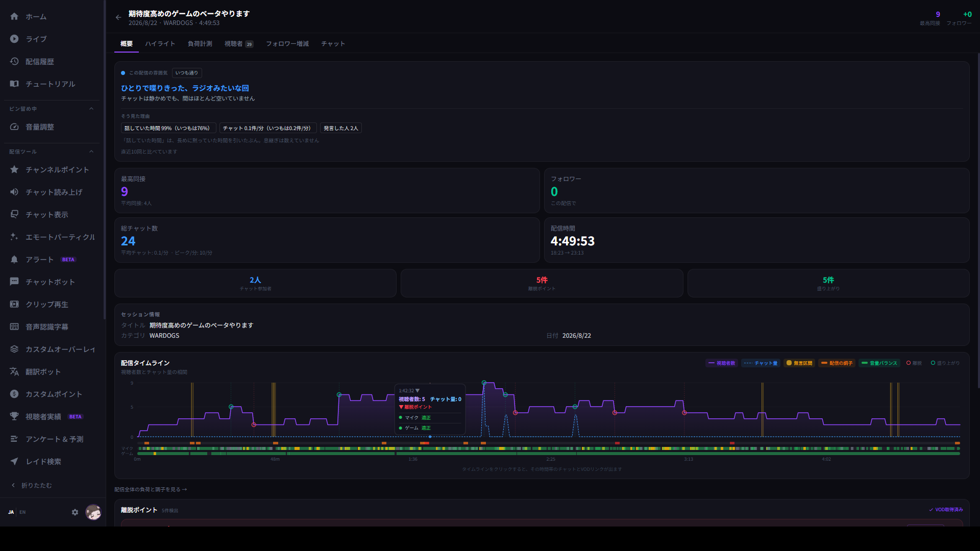Open the アラート bell icon
The width and height of the screenshot is (980, 551).
point(14,259)
